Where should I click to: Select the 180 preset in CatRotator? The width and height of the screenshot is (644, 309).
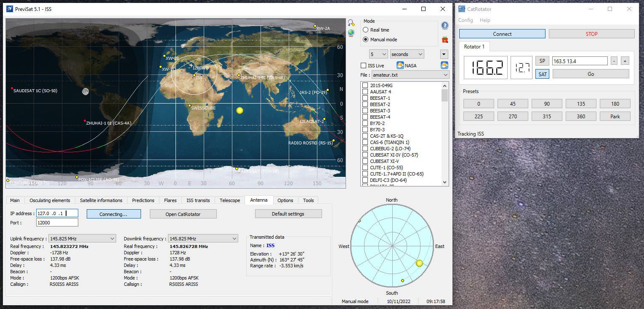tap(615, 104)
